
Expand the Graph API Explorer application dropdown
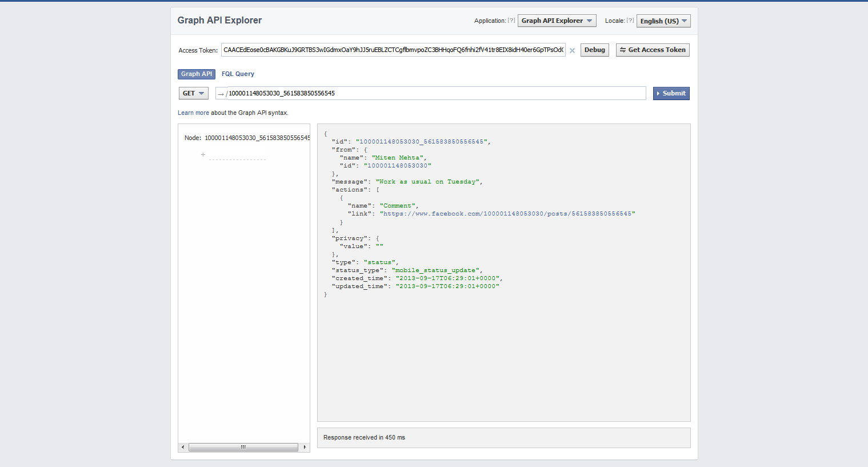(557, 21)
